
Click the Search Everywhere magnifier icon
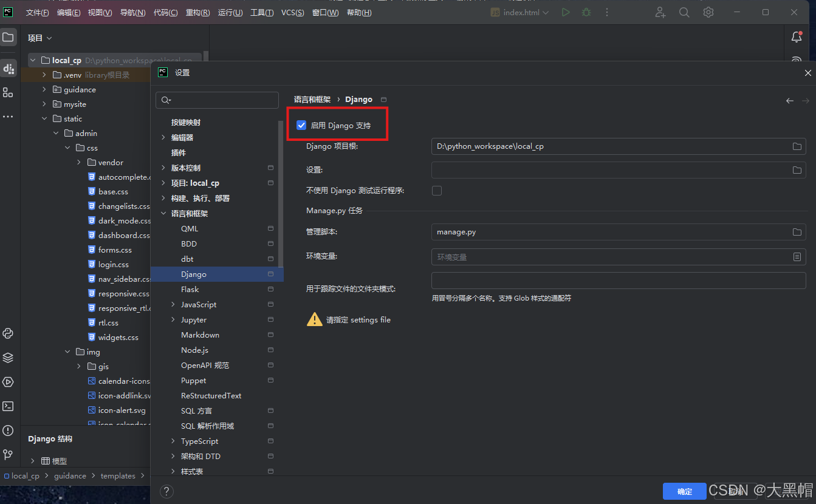click(684, 12)
